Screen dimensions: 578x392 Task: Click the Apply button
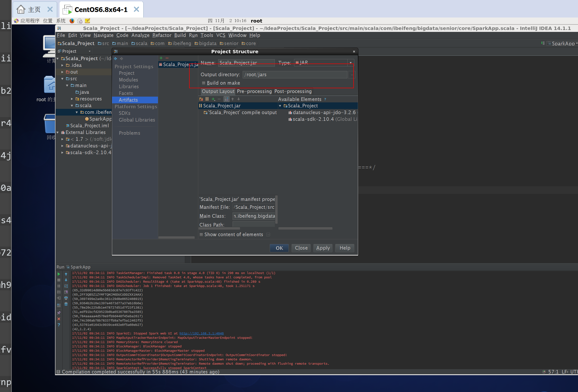click(x=323, y=248)
